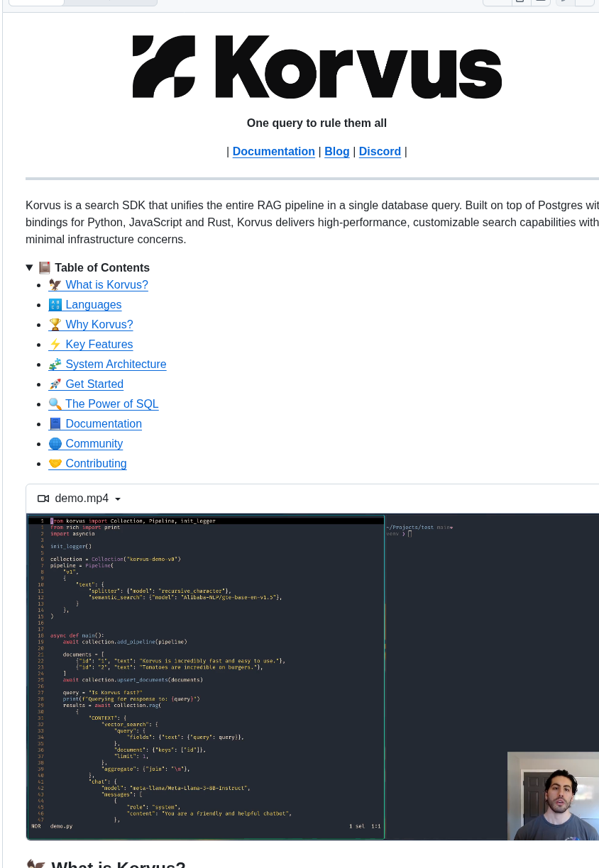Click the System Architecture link
Image resolution: width=599 pixels, height=868 pixels.
116,364
